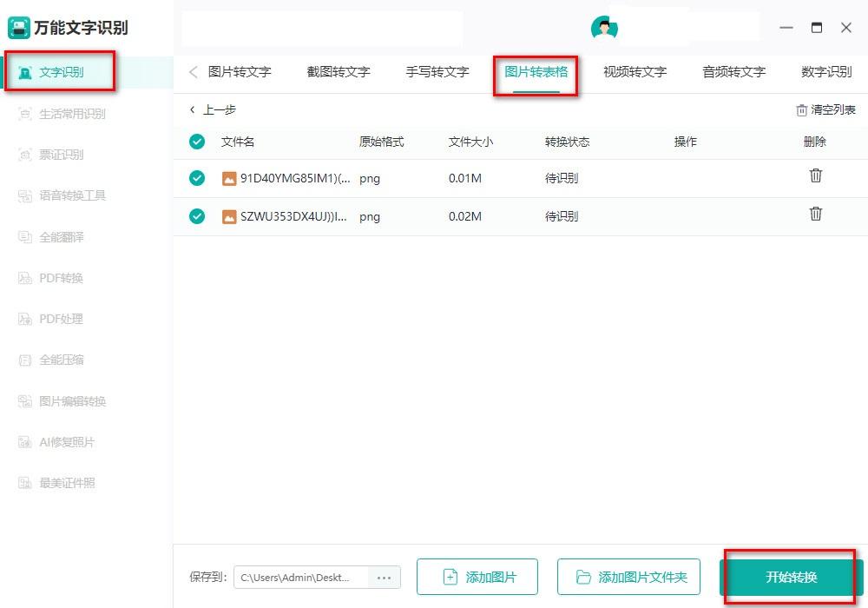Switch to the 音频转文字 tab
The image size is (868, 608).
coord(734,72)
